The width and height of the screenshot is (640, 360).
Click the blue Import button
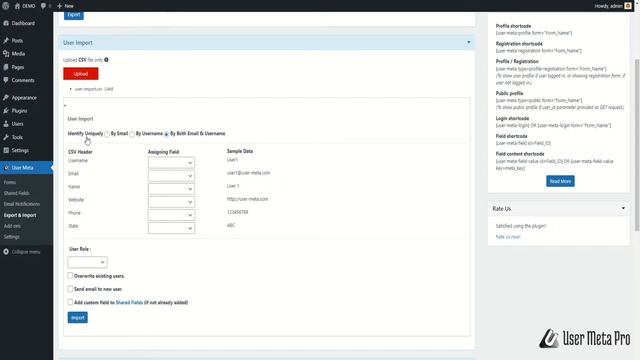pos(78,318)
